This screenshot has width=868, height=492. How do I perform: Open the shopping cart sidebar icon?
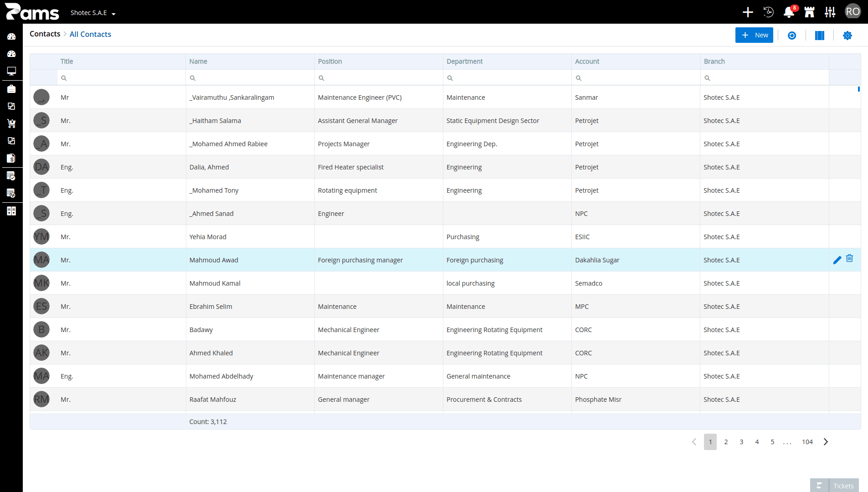tap(11, 123)
